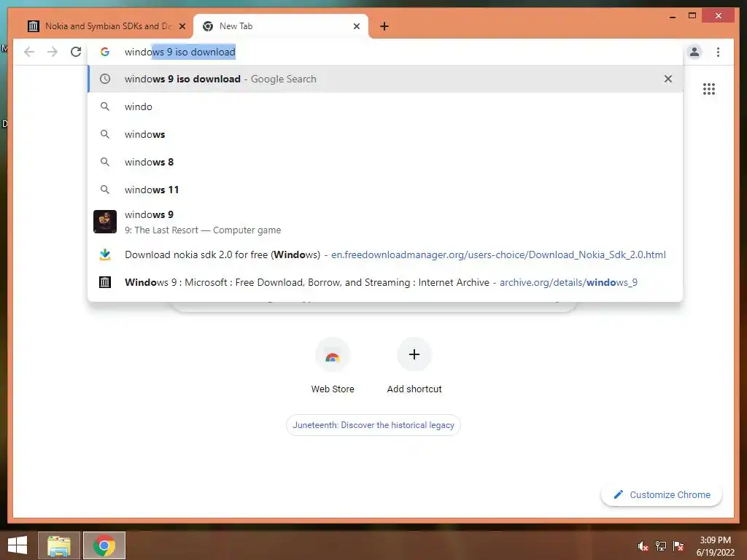Click the clock history icon of first suggestion

point(105,79)
